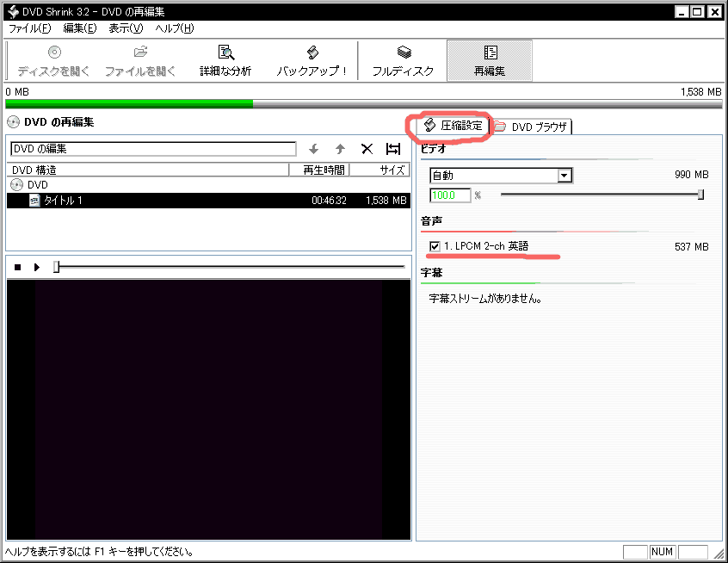Screen dimensions: 728x563
Task: Open the ファイル(F) menu
Action: pos(30,28)
